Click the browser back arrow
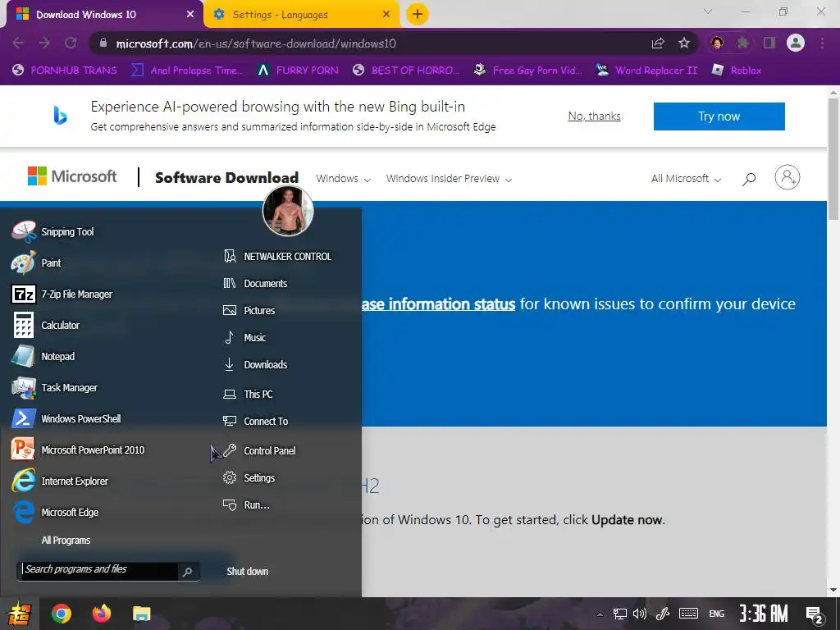Viewport: 840px width, 630px height. pyautogui.click(x=18, y=43)
